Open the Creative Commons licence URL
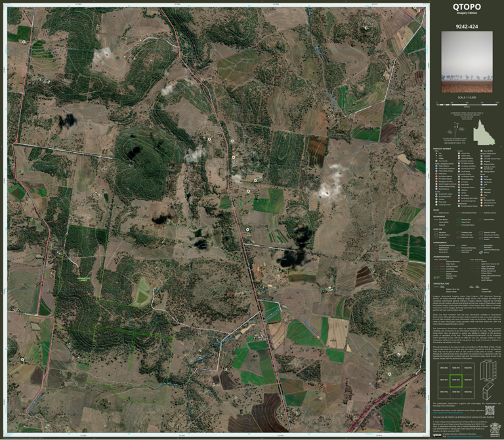504x440 pixels. pyautogui.click(x=466, y=437)
